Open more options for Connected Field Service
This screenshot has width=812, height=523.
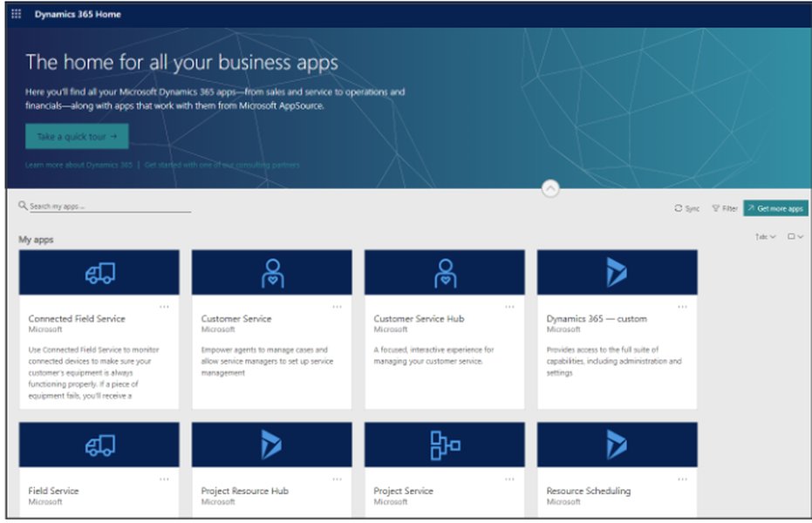[164, 307]
